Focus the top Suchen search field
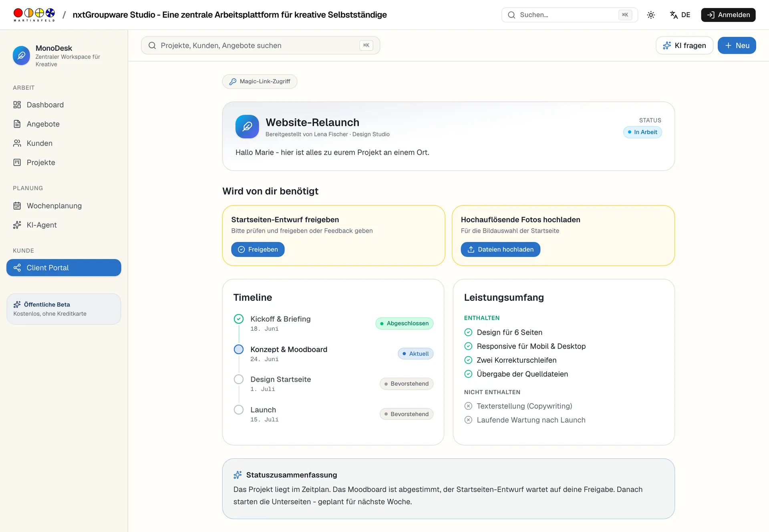769x532 pixels. 570,15
